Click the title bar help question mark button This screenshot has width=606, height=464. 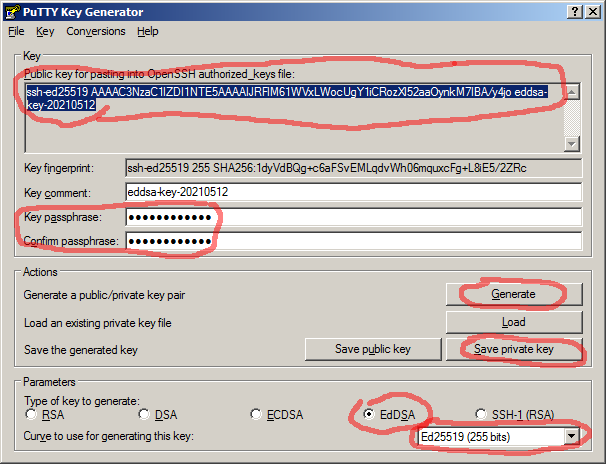[x=575, y=12]
